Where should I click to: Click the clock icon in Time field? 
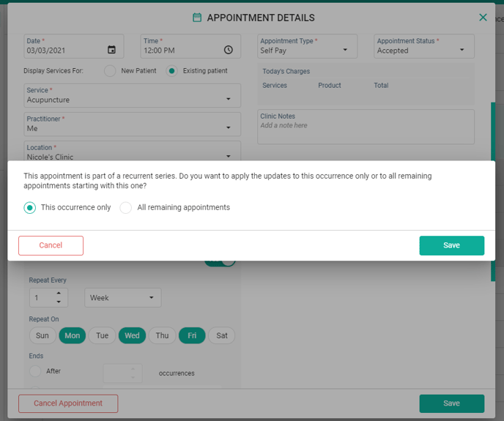click(229, 50)
